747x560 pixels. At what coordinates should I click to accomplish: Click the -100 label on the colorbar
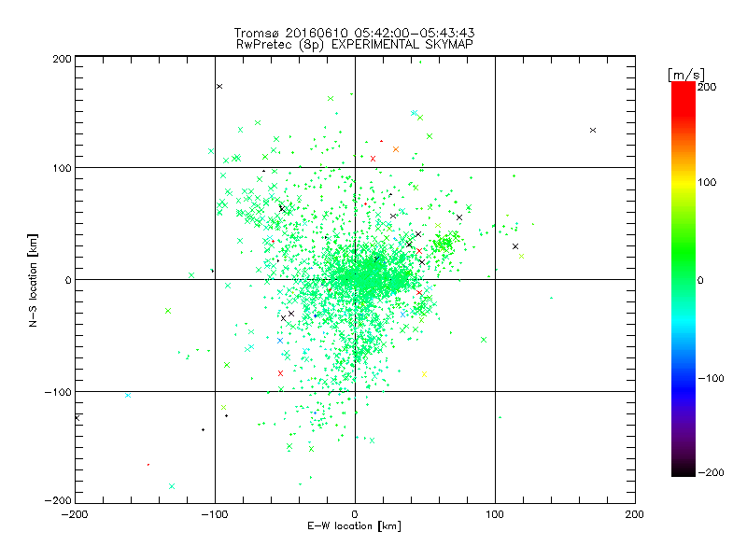711,378
